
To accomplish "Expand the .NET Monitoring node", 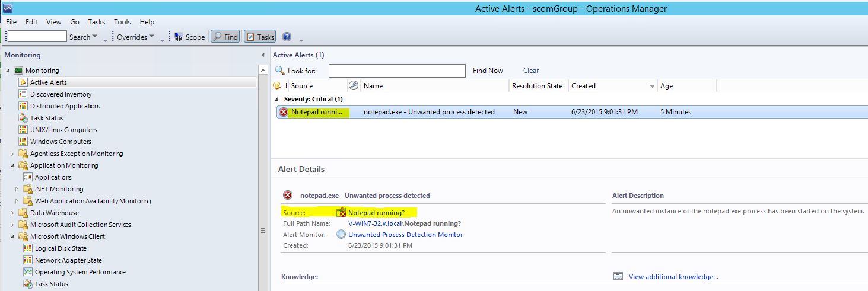I will point(17,189).
